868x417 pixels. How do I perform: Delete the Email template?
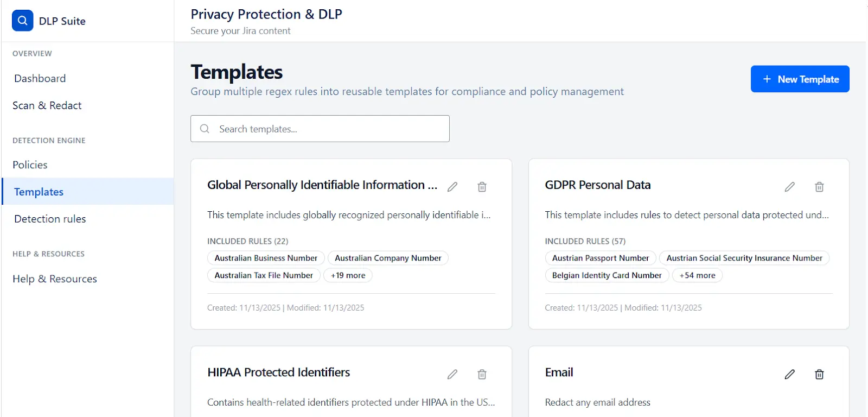[x=819, y=374]
